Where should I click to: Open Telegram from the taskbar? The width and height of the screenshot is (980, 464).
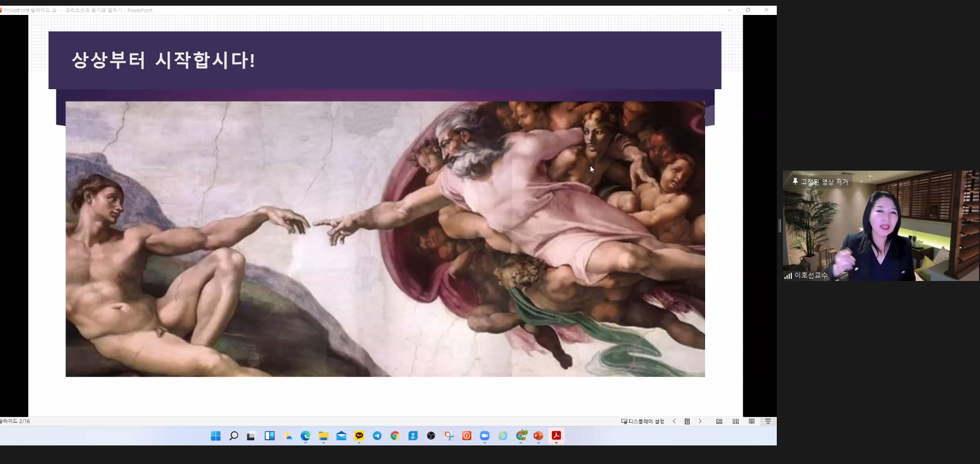coord(377,436)
